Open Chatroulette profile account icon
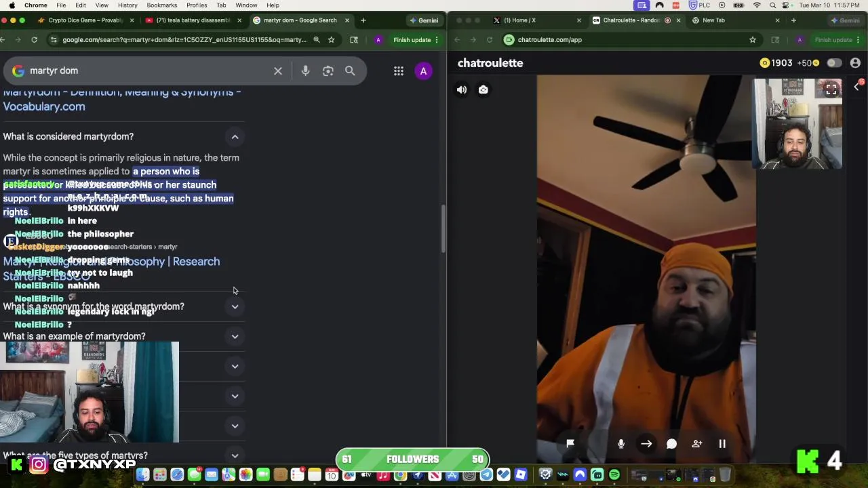This screenshot has height=488, width=868. pos(855,63)
